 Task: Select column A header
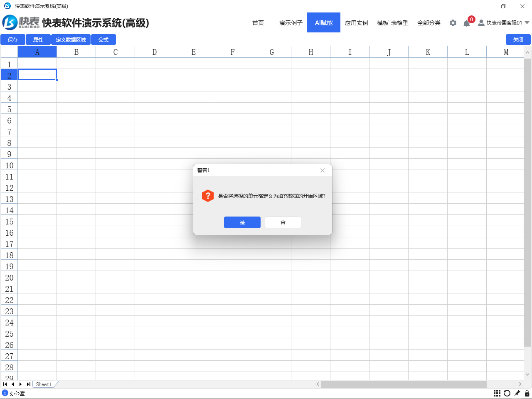[x=37, y=52]
